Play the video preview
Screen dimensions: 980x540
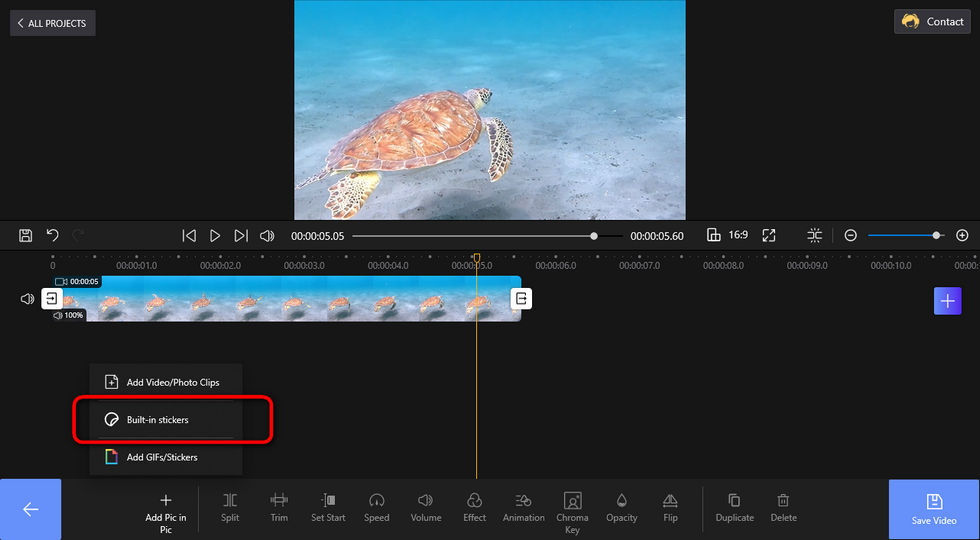215,236
